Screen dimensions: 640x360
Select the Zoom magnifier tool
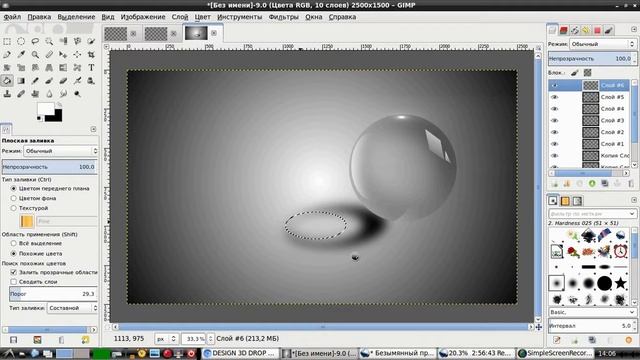(x=35, y=54)
